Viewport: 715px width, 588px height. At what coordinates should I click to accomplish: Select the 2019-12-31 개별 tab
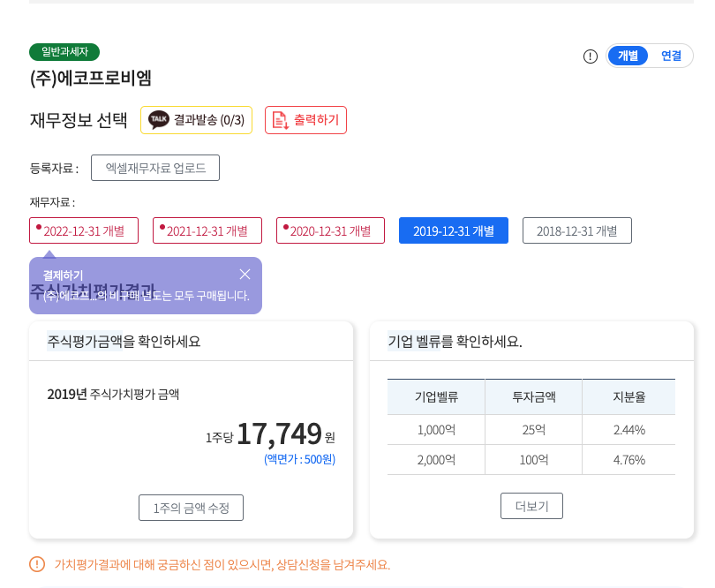[453, 230]
